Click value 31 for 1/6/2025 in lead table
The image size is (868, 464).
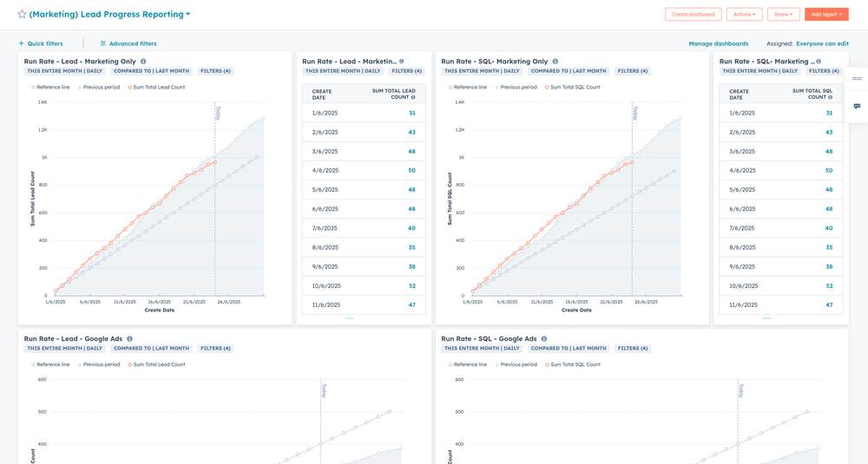[411, 113]
